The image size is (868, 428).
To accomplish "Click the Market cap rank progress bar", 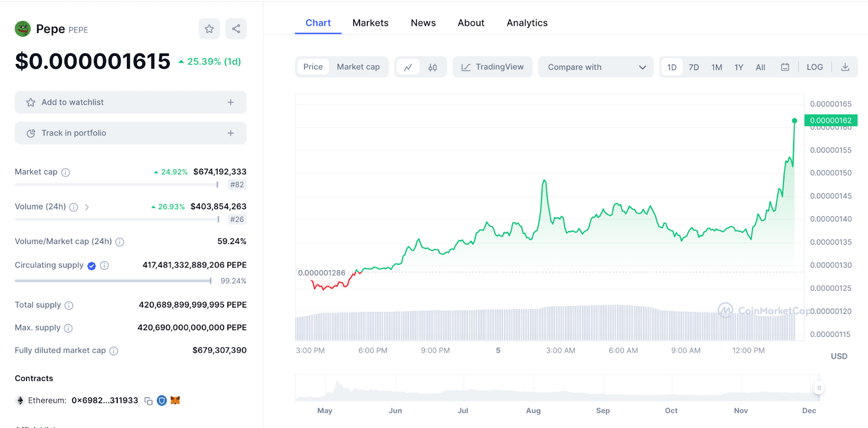I will [x=117, y=184].
